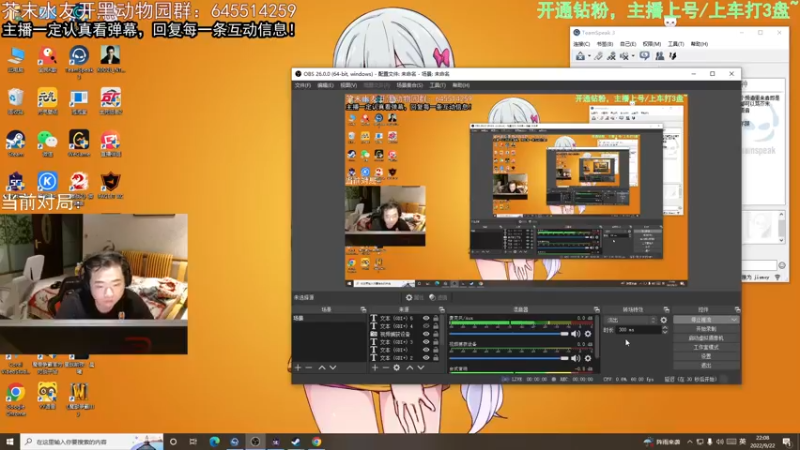
Task: Pop out the scene transitions dock icon
Action: point(666,310)
